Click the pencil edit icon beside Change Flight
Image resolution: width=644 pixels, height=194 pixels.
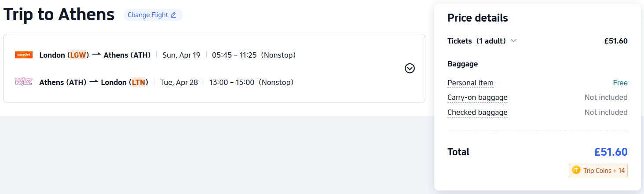point(173,15)
